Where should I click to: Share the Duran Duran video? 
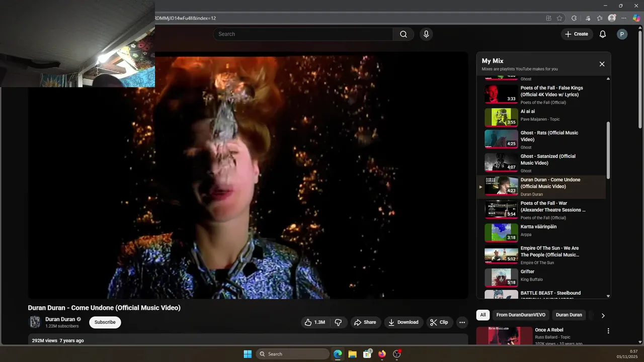365,322
